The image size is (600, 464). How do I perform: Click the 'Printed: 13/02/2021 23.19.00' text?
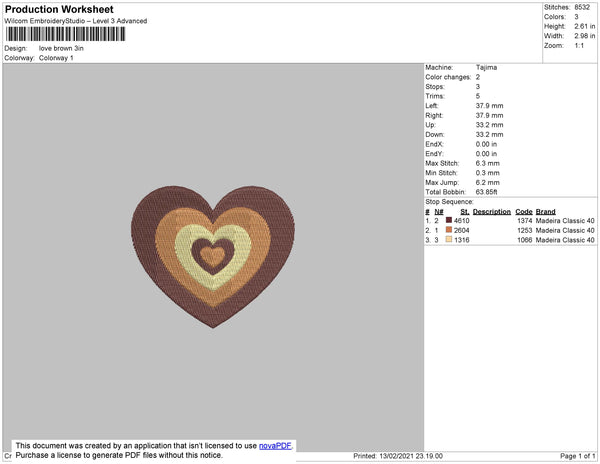point(398,456)
